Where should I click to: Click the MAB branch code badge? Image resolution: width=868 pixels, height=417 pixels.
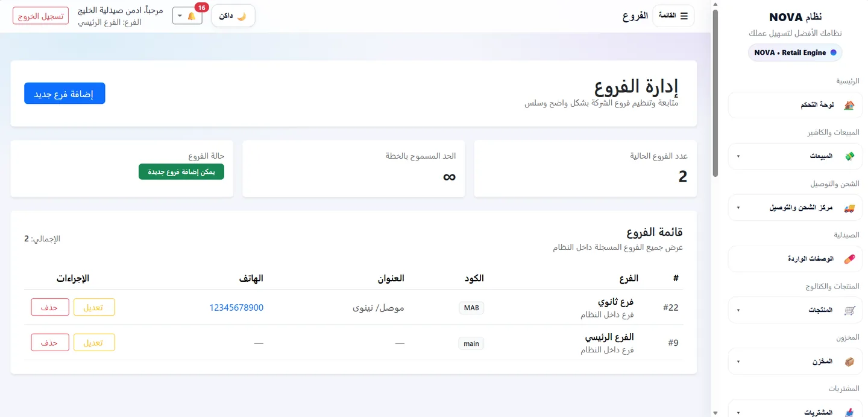click(x=471, y=308)
